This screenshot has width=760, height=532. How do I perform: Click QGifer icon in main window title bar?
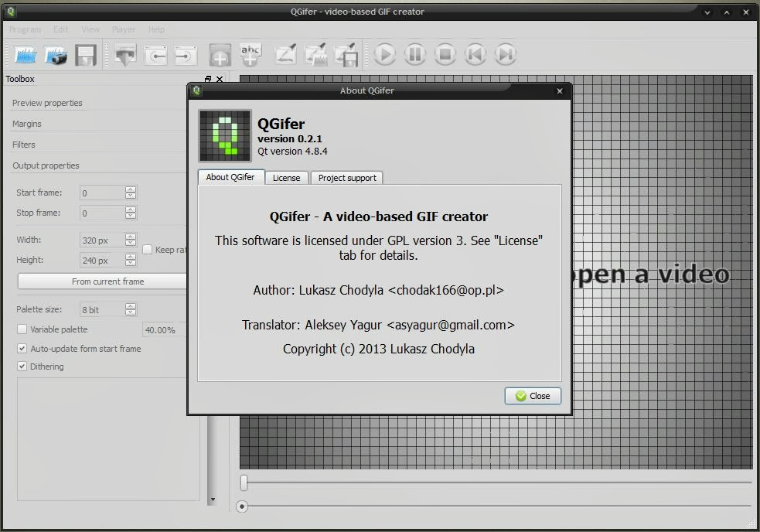11,11
